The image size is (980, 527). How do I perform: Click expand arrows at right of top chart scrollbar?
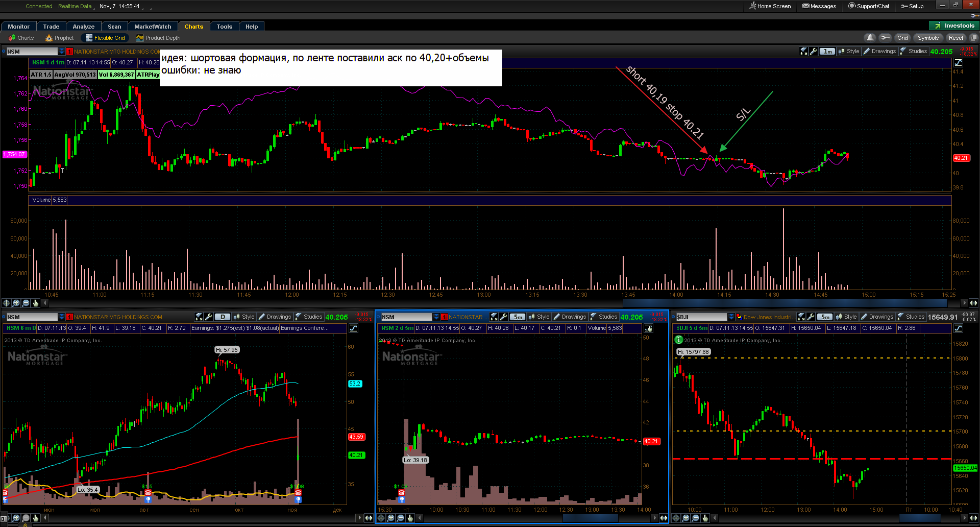tap(973, 303)
